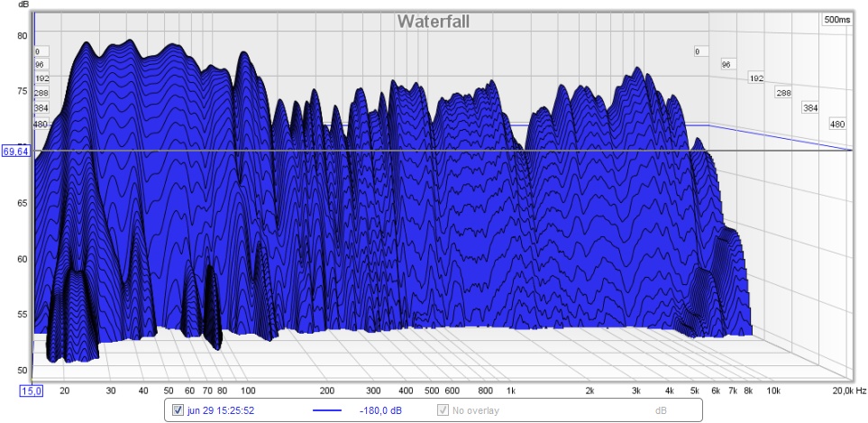The image size is (868, 423).
Task: Toggle the No overlay checkbox
Action: tap(443, 410)
